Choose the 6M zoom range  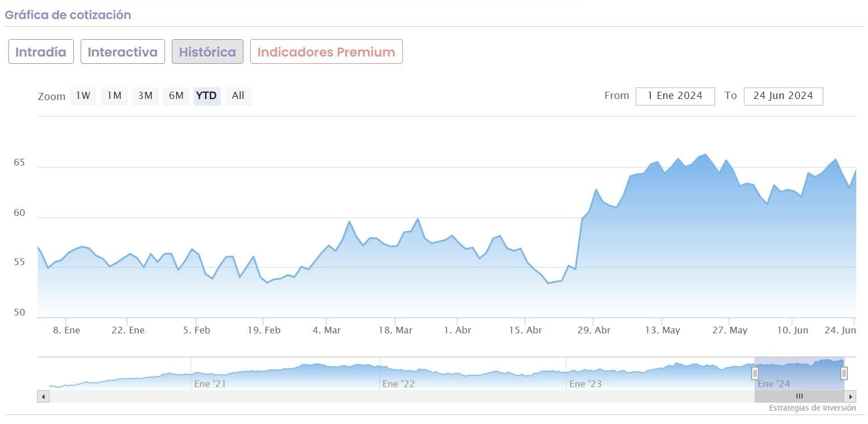coord(176,96)
